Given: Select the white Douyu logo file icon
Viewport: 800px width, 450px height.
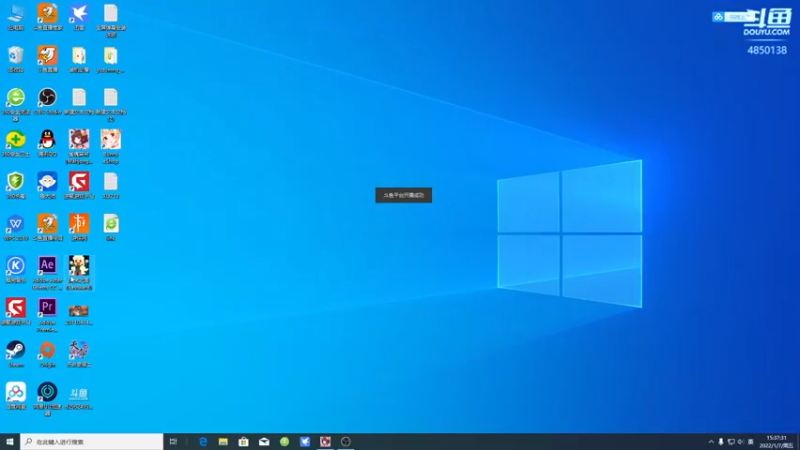Looking at the screenshot, I should coord(79,397).
